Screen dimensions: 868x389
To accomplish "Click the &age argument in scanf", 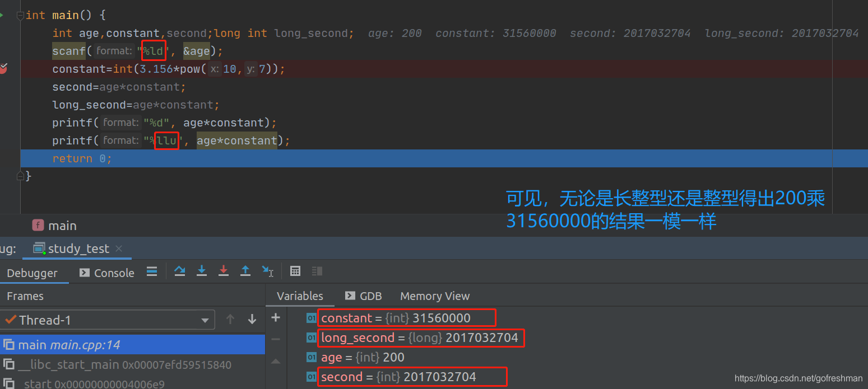I will pos(197,51).
